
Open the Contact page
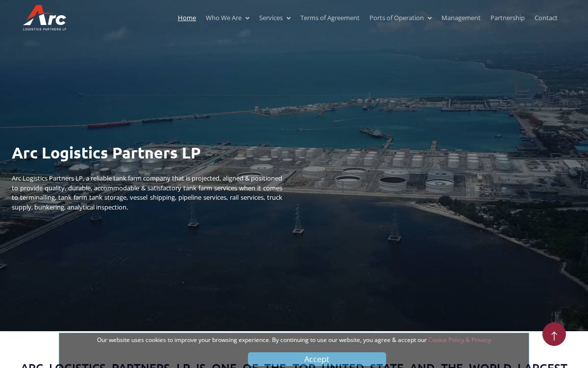[546, 18]
